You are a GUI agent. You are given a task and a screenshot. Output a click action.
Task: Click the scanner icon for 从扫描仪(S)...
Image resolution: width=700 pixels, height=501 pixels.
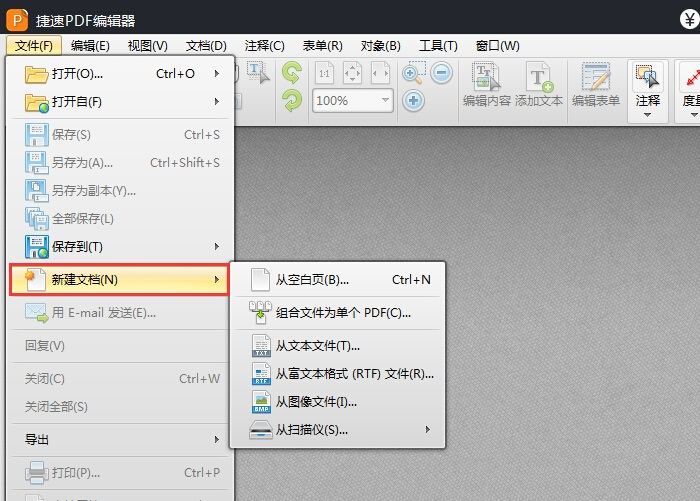(261, 430)
